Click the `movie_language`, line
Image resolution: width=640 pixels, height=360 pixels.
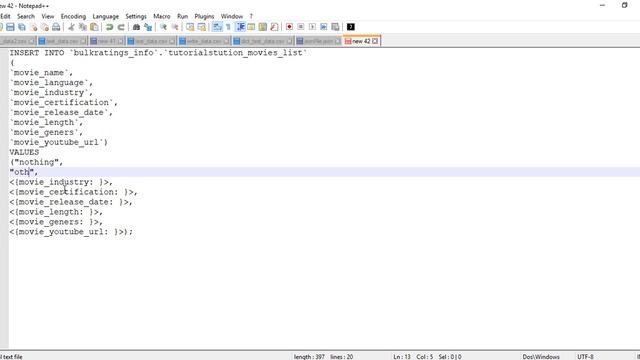coord(51,82)
